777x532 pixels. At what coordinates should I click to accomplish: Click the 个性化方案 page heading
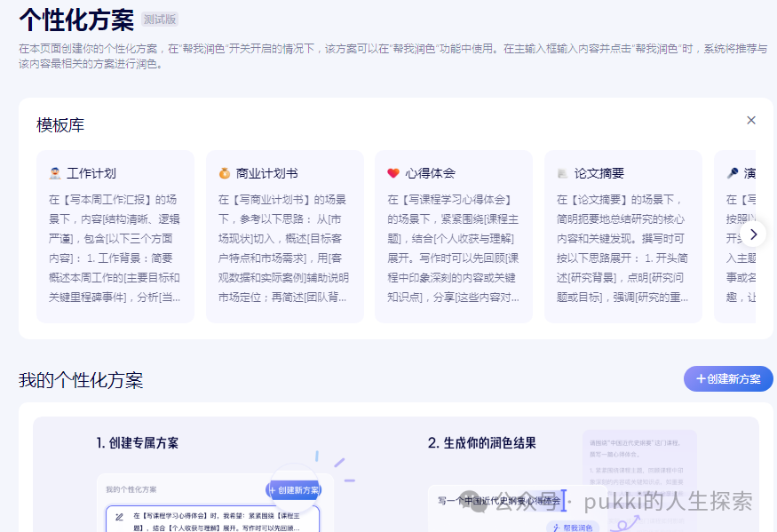(x=76, y=20)
